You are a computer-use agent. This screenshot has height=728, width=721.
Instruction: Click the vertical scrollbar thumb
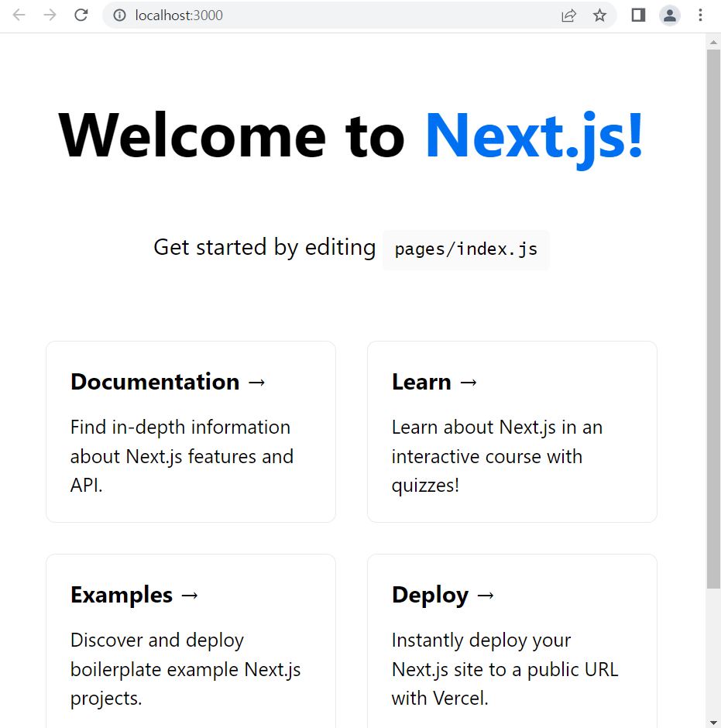click(713, 319)
